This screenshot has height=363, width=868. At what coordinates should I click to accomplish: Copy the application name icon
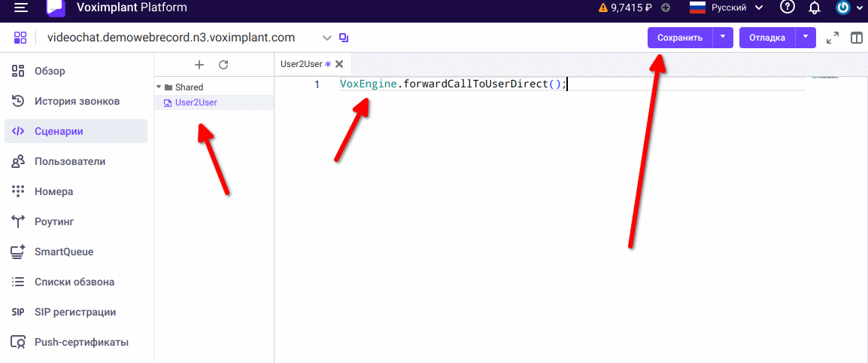[x=344, y=38]
